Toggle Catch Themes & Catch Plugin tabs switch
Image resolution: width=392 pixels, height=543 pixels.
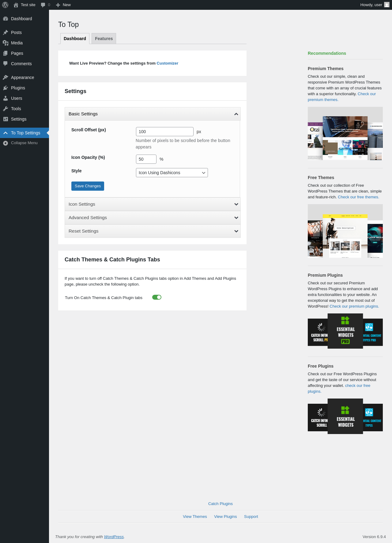[157, 297]
